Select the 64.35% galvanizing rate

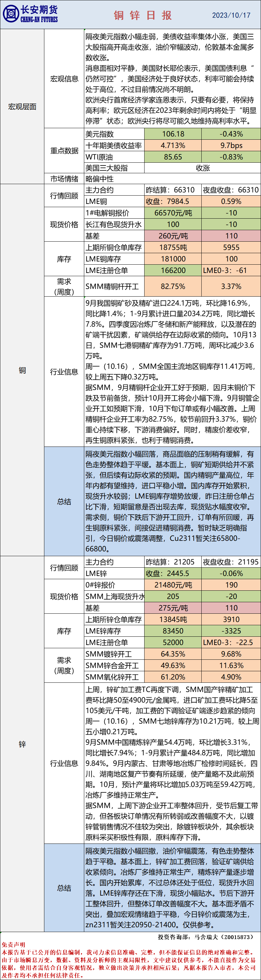tap(173, 654)
